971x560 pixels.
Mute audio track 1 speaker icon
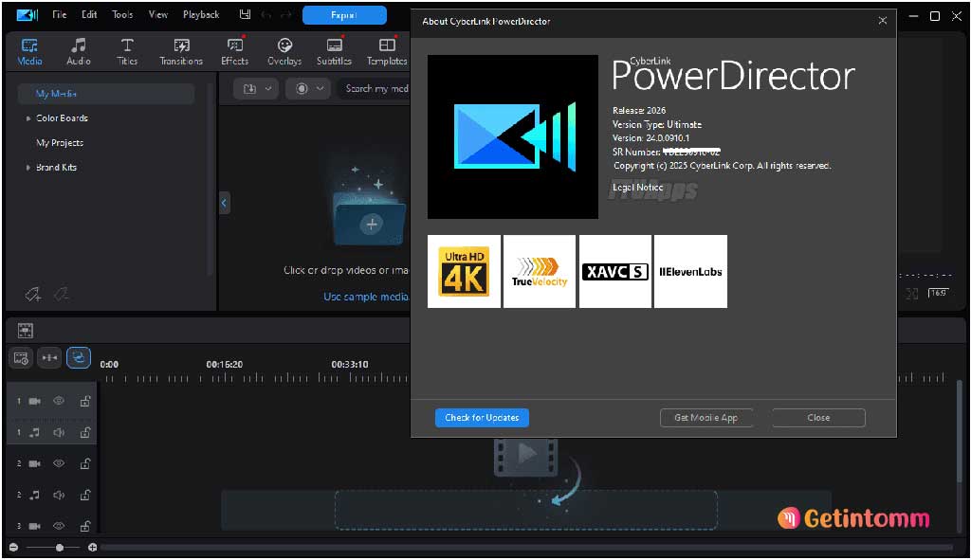59,432
